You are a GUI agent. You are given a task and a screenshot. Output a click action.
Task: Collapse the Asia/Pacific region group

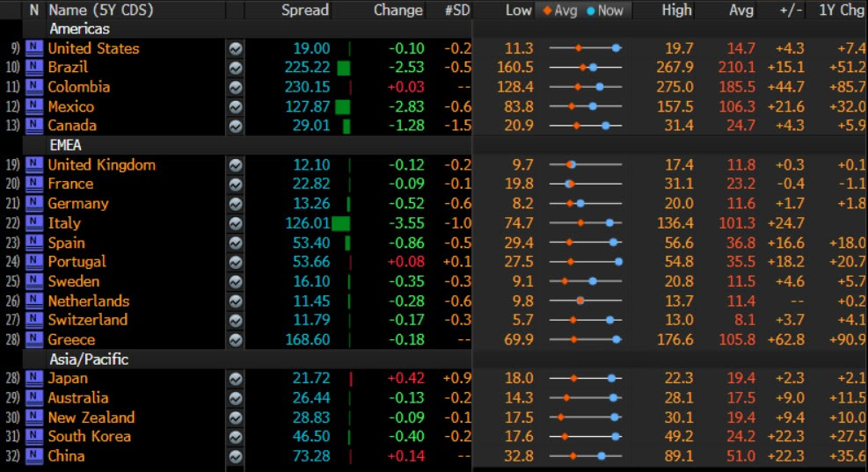pos(89,359)
